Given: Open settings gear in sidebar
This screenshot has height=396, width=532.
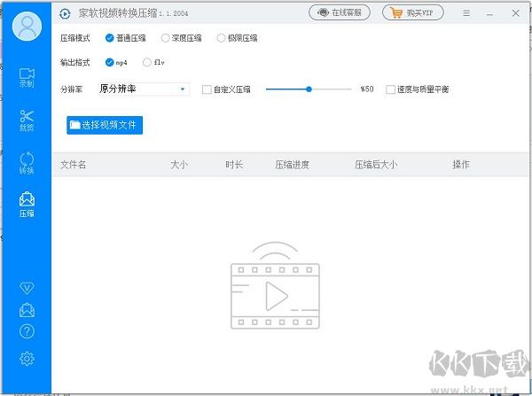Looking at the screenshot, I should (27, 358).
